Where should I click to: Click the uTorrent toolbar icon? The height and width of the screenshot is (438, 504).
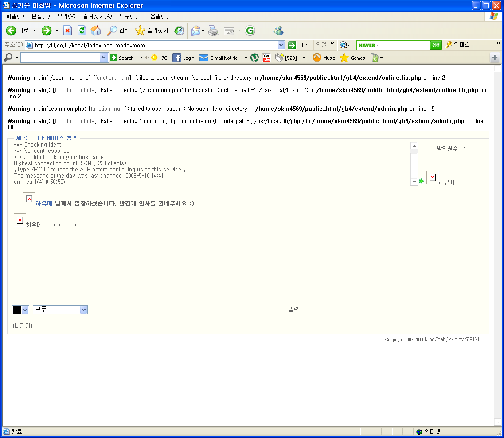tap(254, 58)
